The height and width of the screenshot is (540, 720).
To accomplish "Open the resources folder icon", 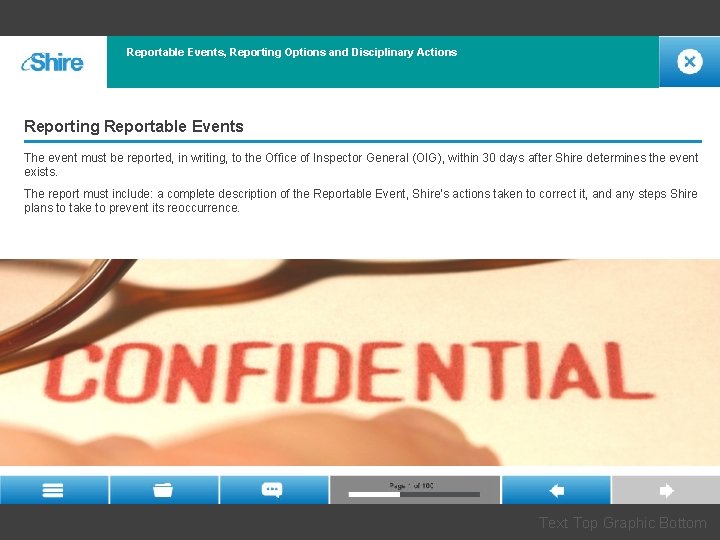I will coord(163,490).
